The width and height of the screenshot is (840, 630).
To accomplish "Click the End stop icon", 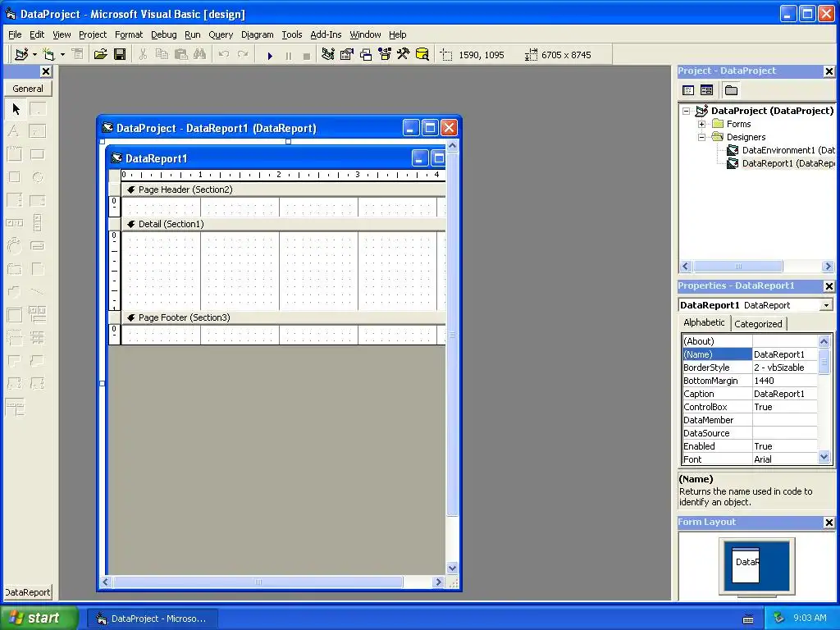I will [x=307, y=55].
